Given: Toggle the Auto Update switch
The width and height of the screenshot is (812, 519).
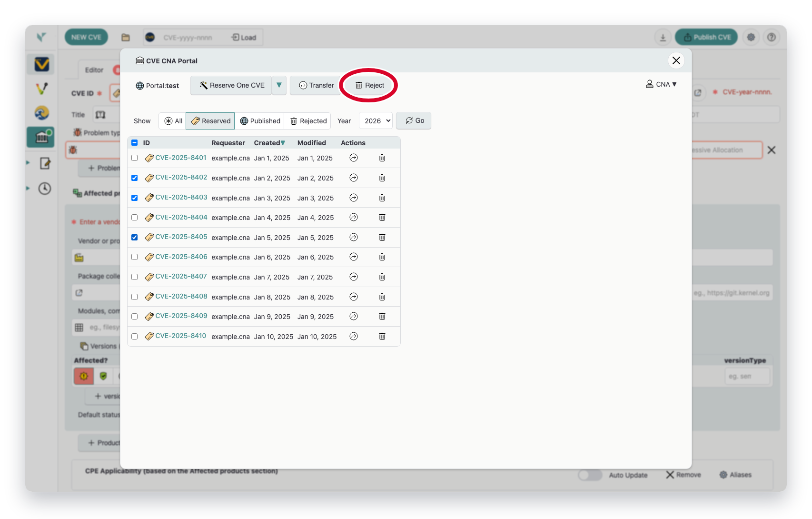Looking at the screenshot, I should (x=590, y=475).
